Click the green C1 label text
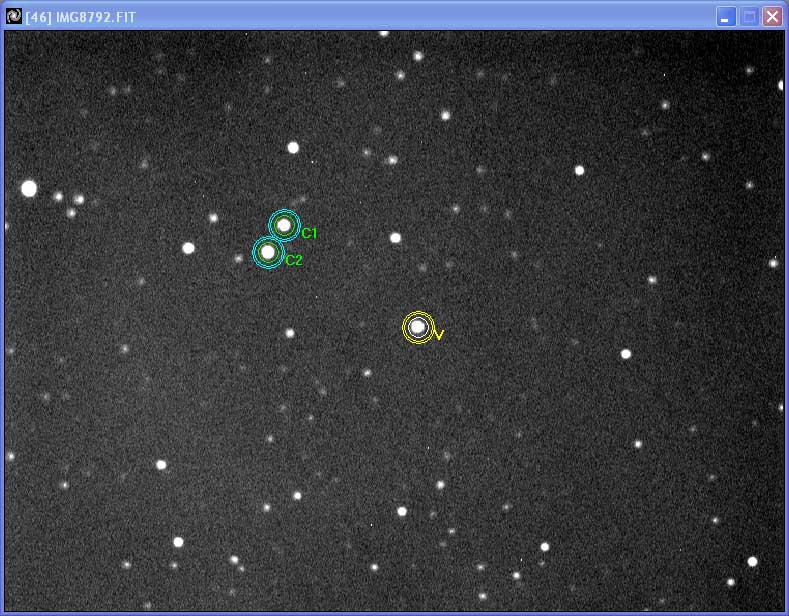This screenshot has height=616, width=789. [x=309, y=233]
